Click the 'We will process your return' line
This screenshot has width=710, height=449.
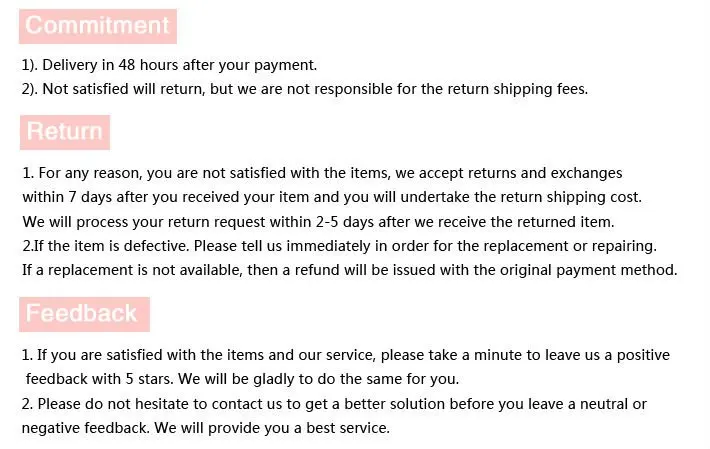[318, 222]
